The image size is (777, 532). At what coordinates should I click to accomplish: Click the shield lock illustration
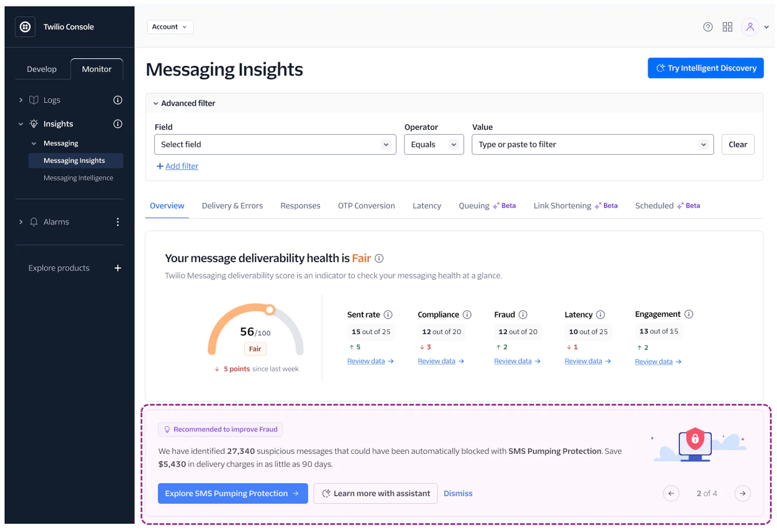(x=695, y=439)
